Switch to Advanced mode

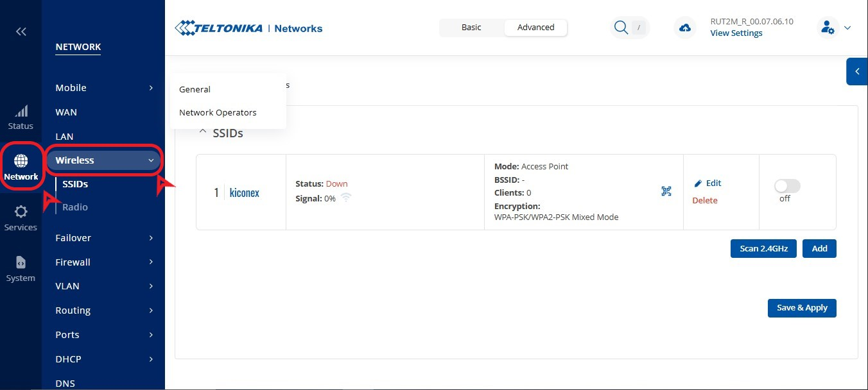click(x=535, y=28)
